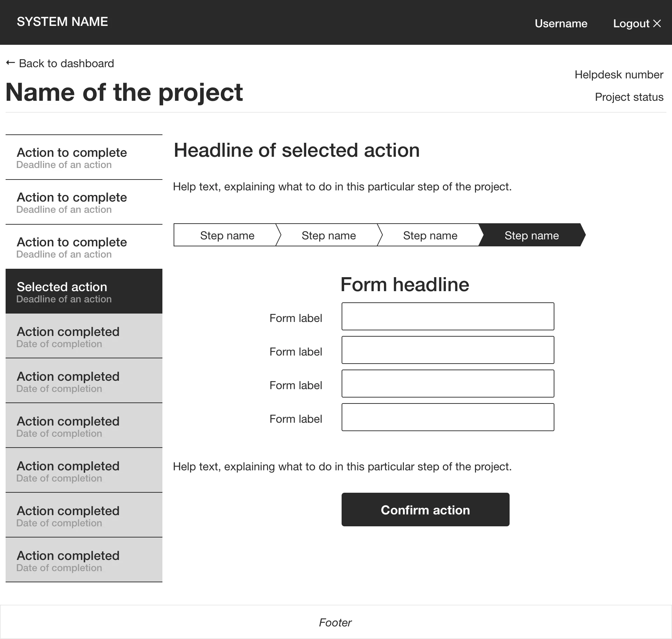Open the topmost Action to complete item

pos(84,157)
